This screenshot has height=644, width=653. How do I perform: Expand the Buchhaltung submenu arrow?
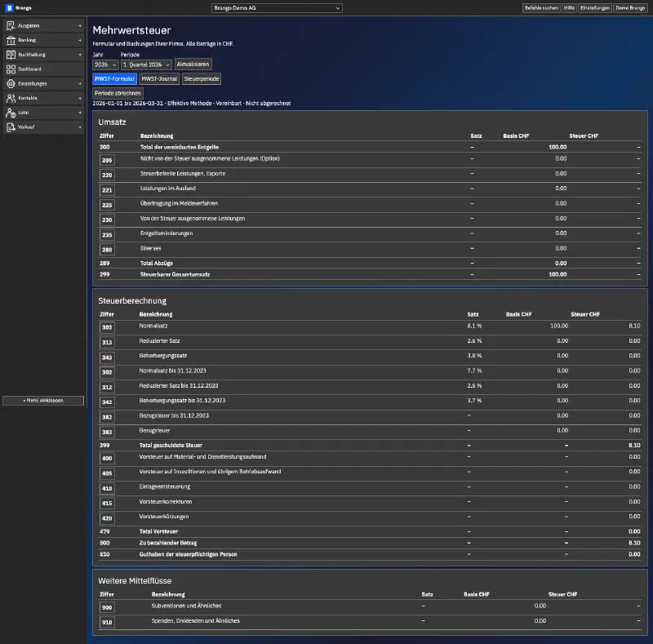[80, 55]
